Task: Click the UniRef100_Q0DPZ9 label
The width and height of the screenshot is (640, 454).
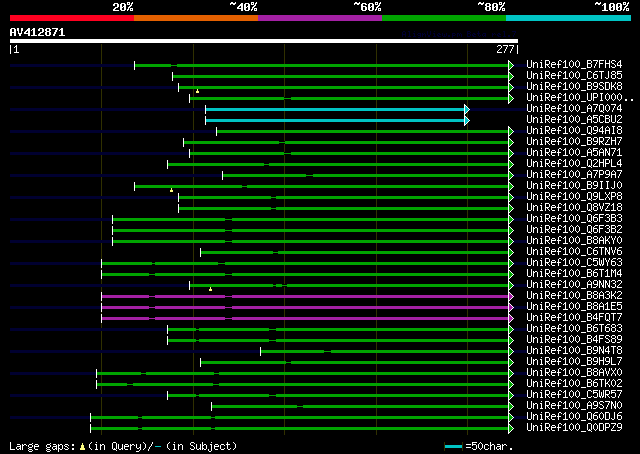Action: 574,428
